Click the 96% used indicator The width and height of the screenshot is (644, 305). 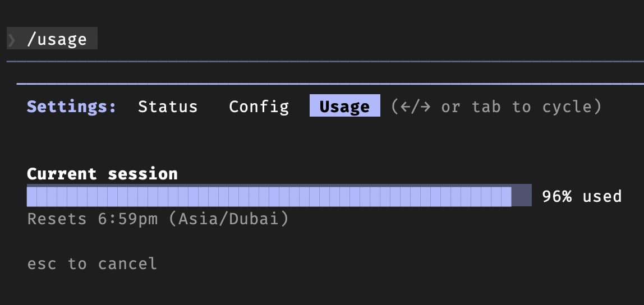(x=582, y=196)
